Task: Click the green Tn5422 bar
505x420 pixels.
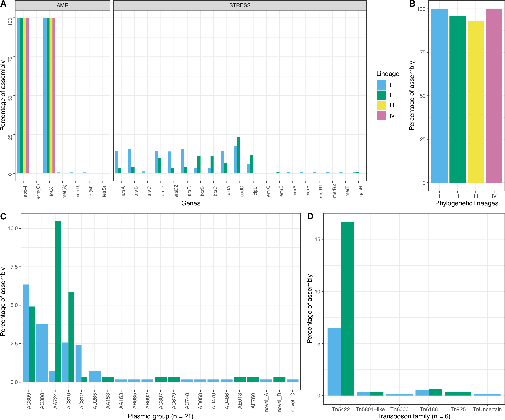Action: click(x=347, y=308)
